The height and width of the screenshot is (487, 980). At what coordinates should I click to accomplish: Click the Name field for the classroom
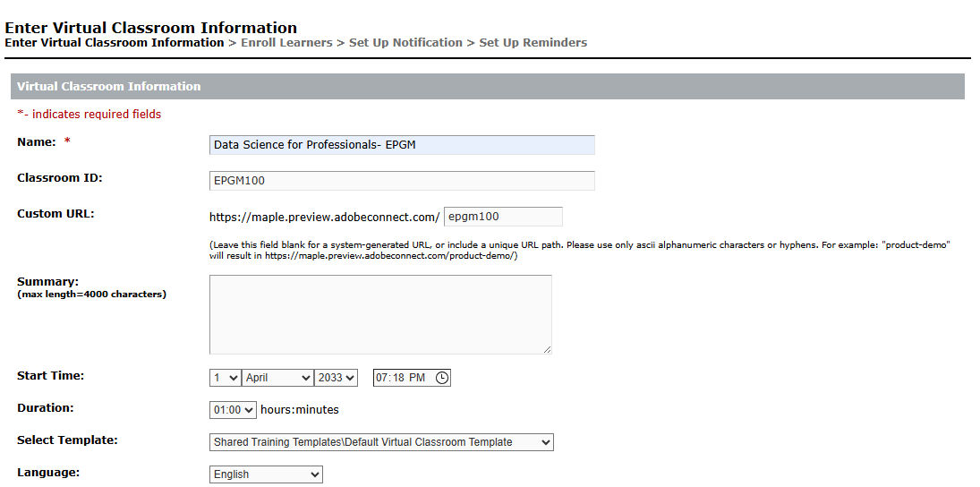tap(402, 145)
